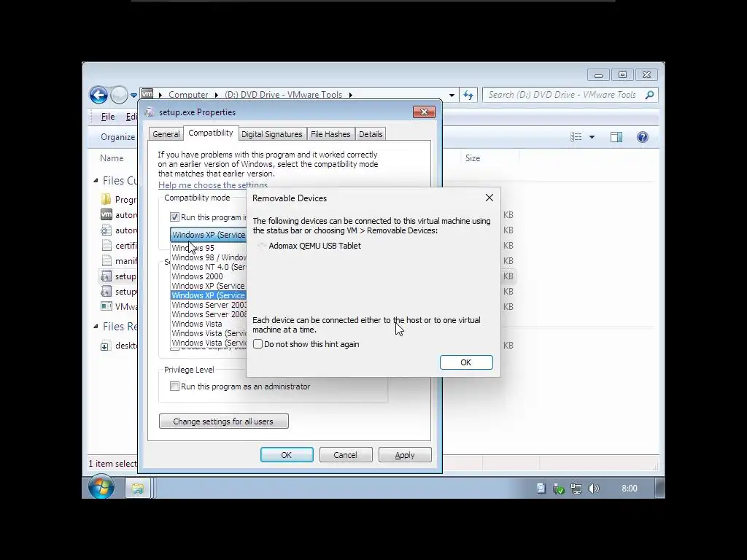This screenshot has width=747, height=560.
Task: Switch to the Digital Signatures tab
Action: point(271,134)
